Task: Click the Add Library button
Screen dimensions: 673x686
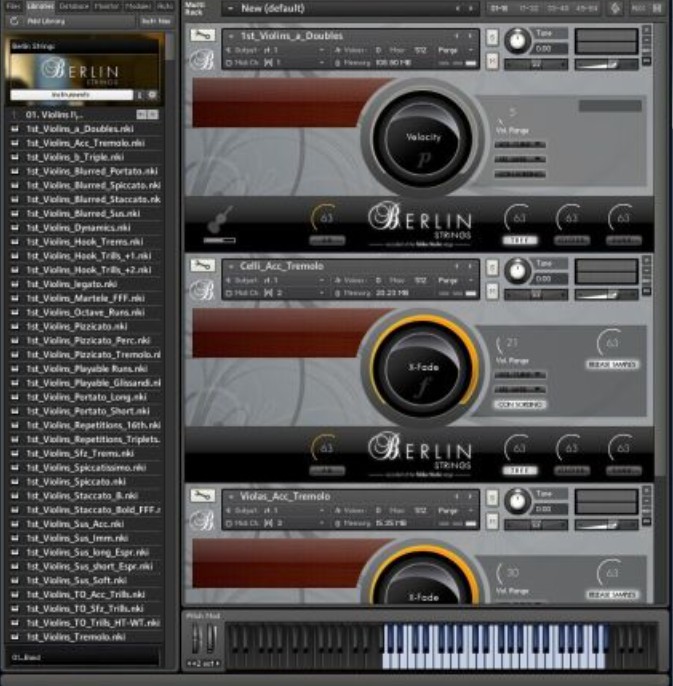Action: (46, 21)
